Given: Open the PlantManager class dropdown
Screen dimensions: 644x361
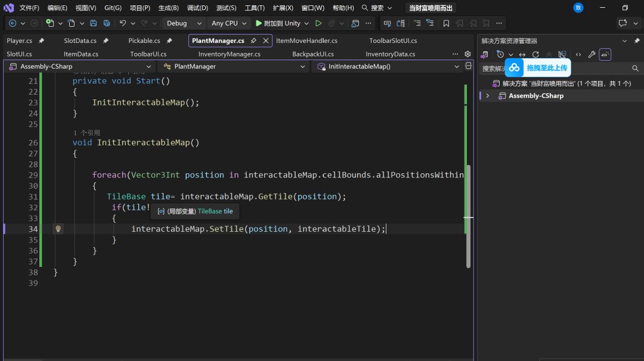Looking at the screenshot, I should (234, 67).
